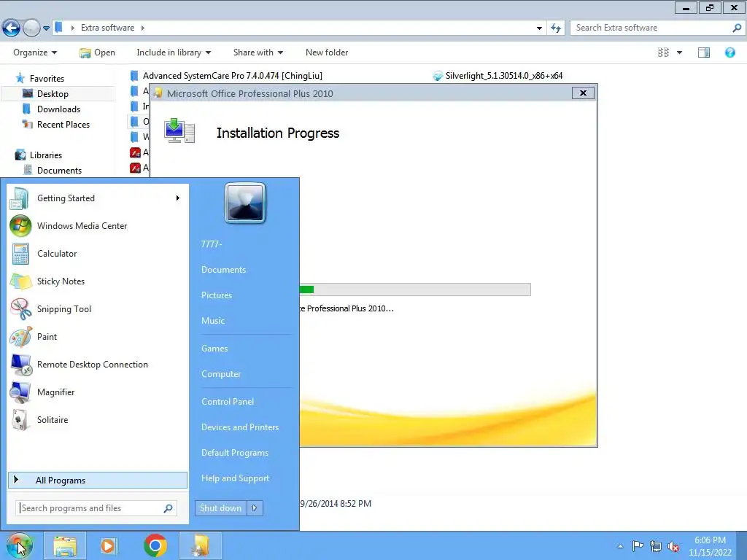Select Recent Places in navigation pane
Screen dimensions: 747x560
click(x=63, y=124)
